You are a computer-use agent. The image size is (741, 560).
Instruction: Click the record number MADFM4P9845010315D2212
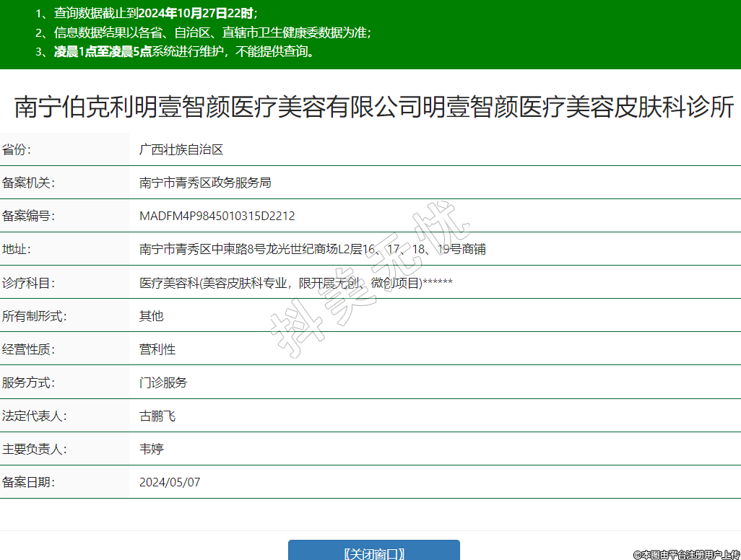[x=217, y=216]
